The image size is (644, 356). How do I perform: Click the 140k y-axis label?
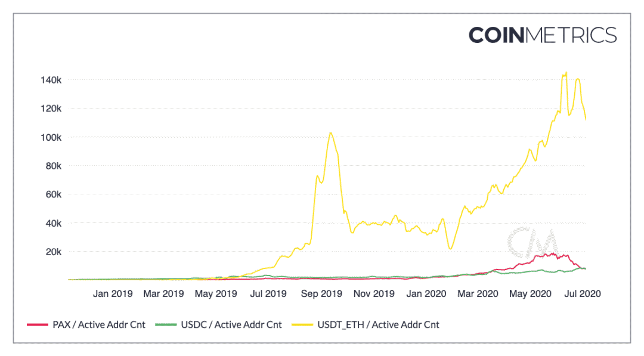(51, 80)
